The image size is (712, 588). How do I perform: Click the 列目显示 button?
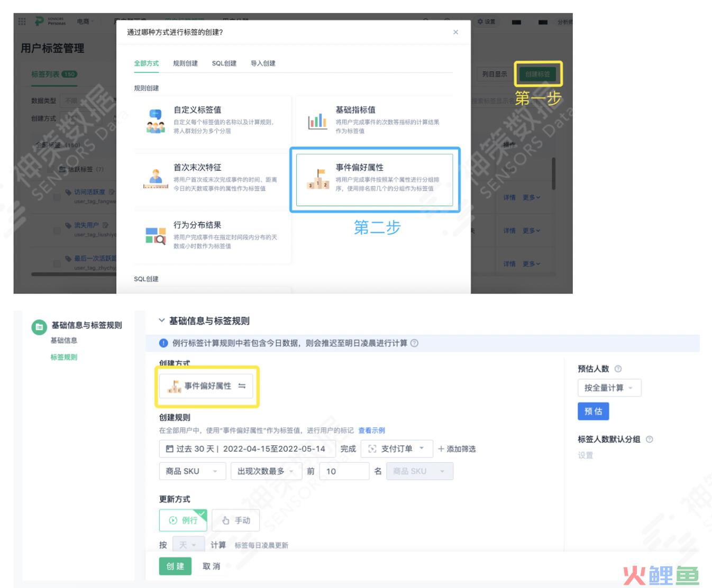point(495,74)
